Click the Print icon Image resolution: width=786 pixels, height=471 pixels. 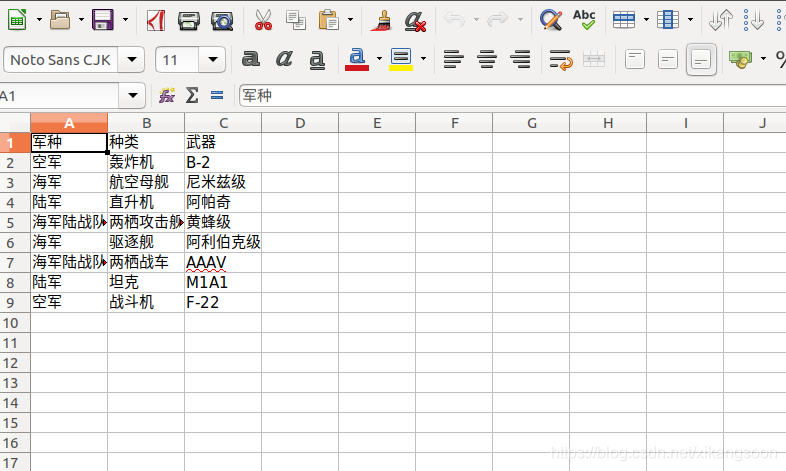pyautogui.click(x=188, y=21)
